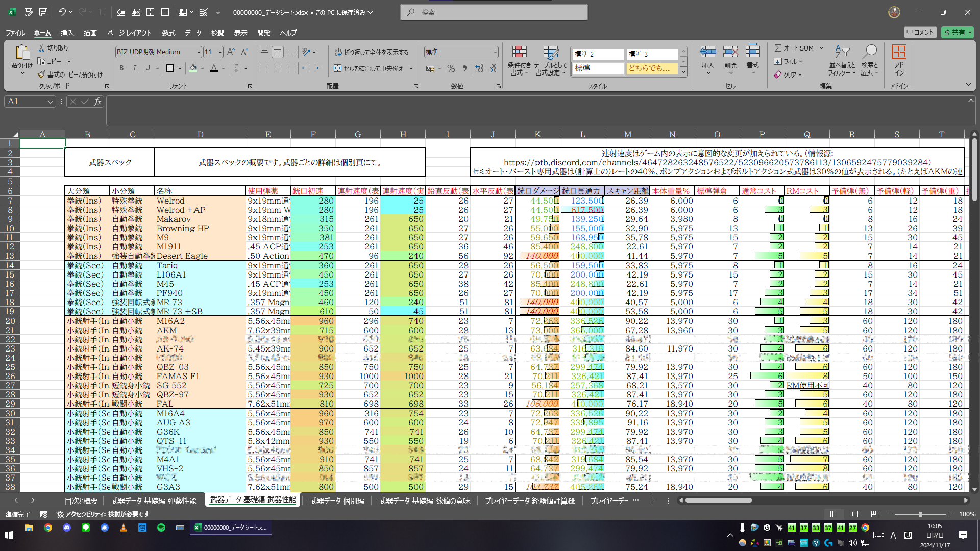Center text horizontally
Image resolution: width=980 pixels, height=551 pixels.
click(278, 68)
